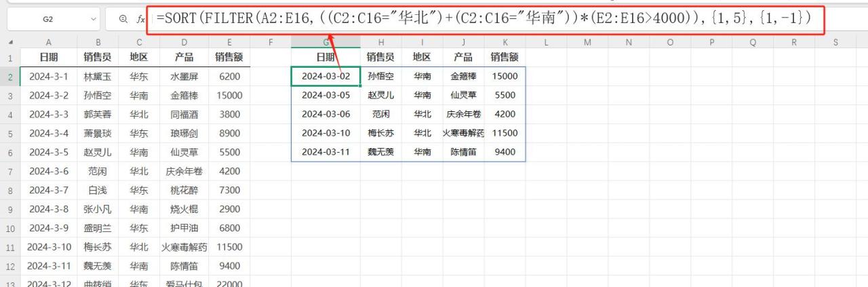Select cell containing 琅琊剑
868x287 pixels.
pyautogui.click(x=184, y=134)
